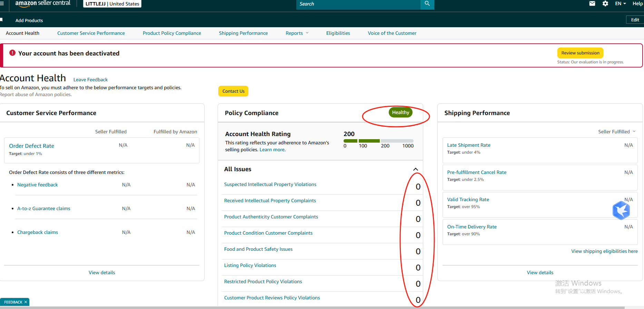Click the amazon seller central logo

(x=43, y=3)
